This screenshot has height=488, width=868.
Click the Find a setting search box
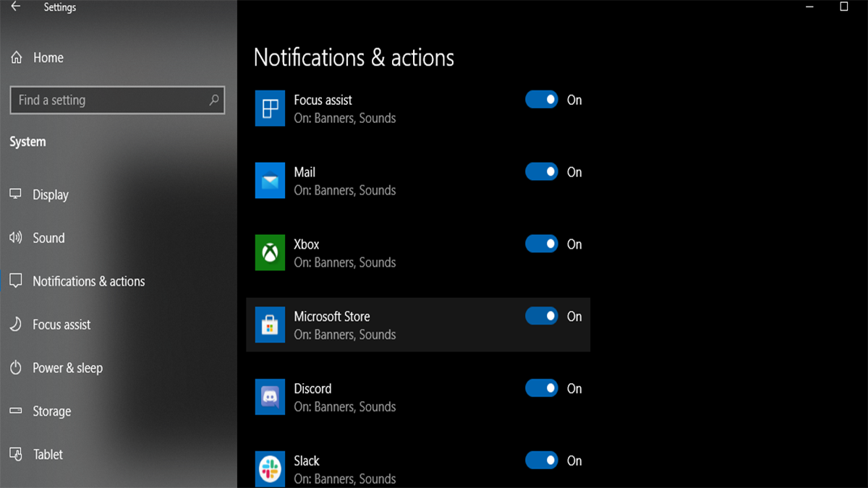pyautogui.click(x=109, y=100)
